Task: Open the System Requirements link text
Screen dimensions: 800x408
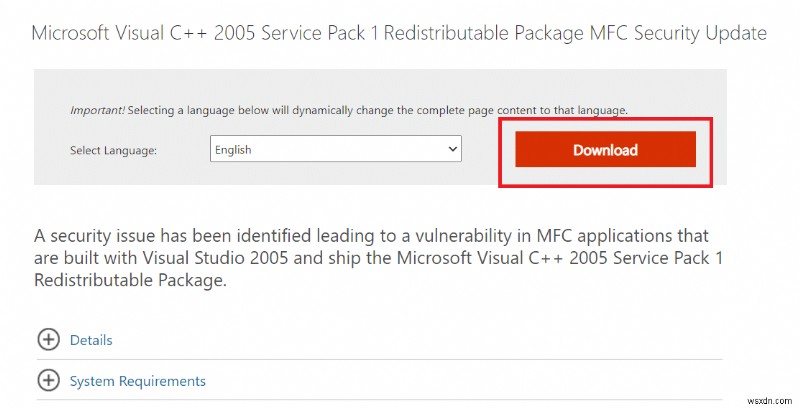Action: pos(138,381)
